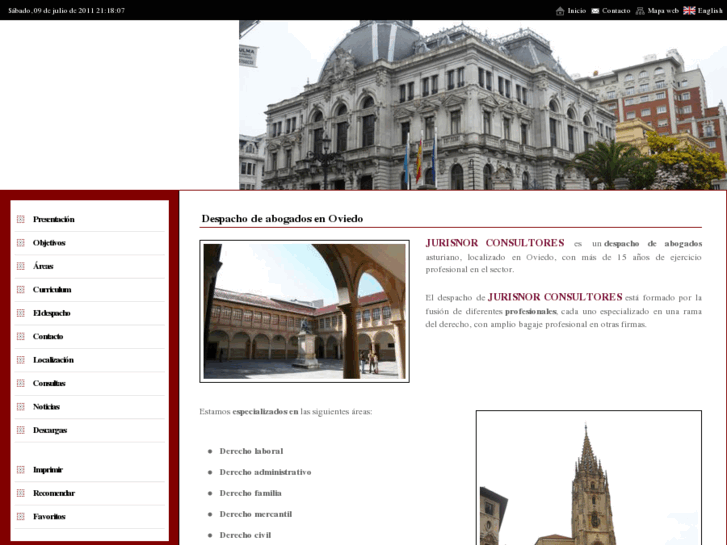Click heading Despacho de abogados en Oviedo

(282, 218)
